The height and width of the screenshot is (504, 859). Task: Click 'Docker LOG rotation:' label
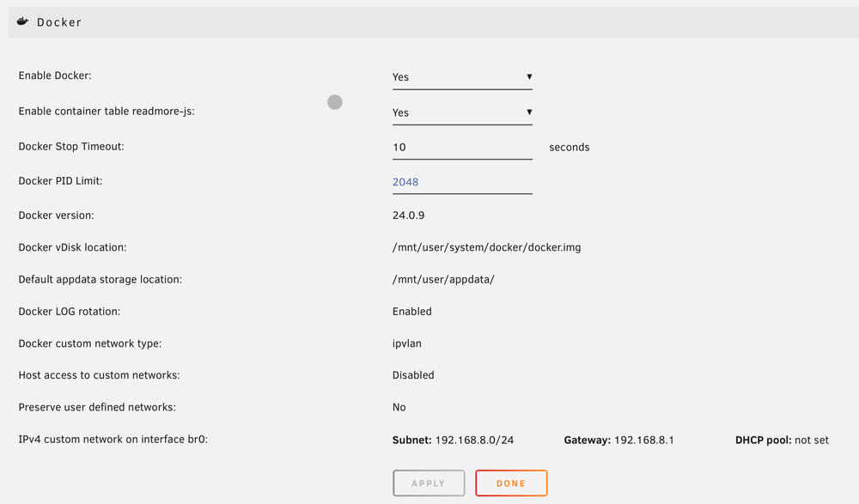click(69, 311)
